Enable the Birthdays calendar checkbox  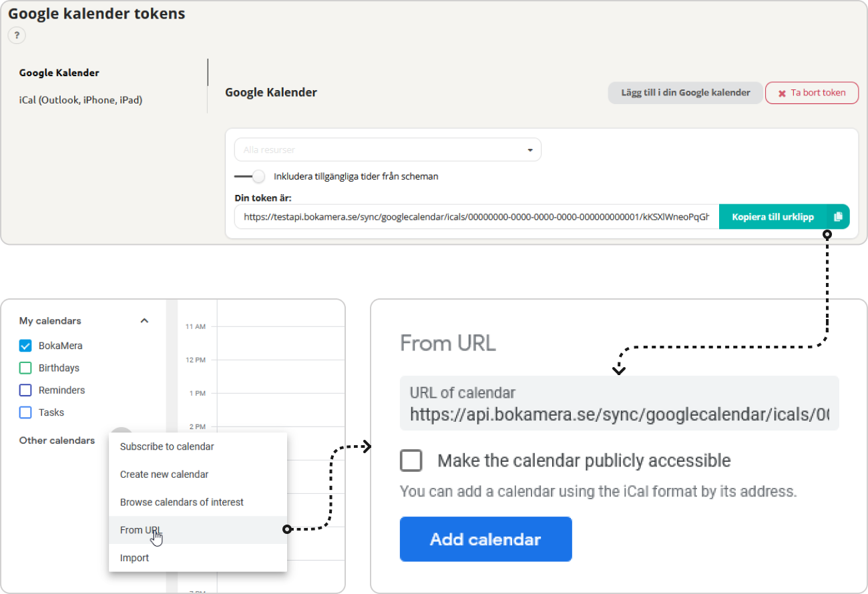point(25,368)
